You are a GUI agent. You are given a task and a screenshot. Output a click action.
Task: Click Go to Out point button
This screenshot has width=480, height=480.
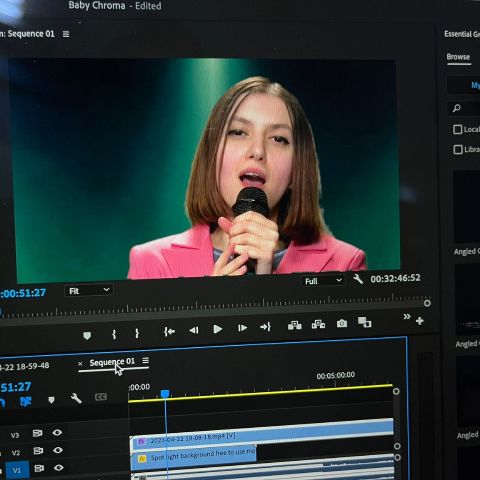click(266, 327)
